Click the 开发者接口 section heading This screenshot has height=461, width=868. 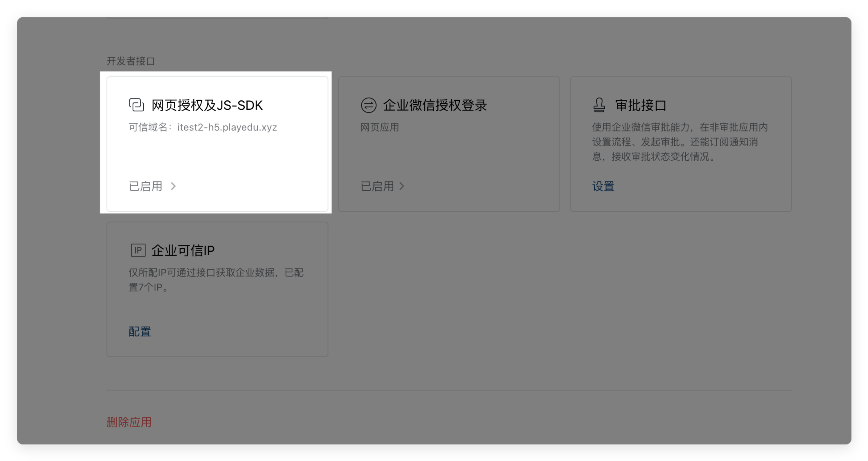pyautogui.click(x=131, y=61)
